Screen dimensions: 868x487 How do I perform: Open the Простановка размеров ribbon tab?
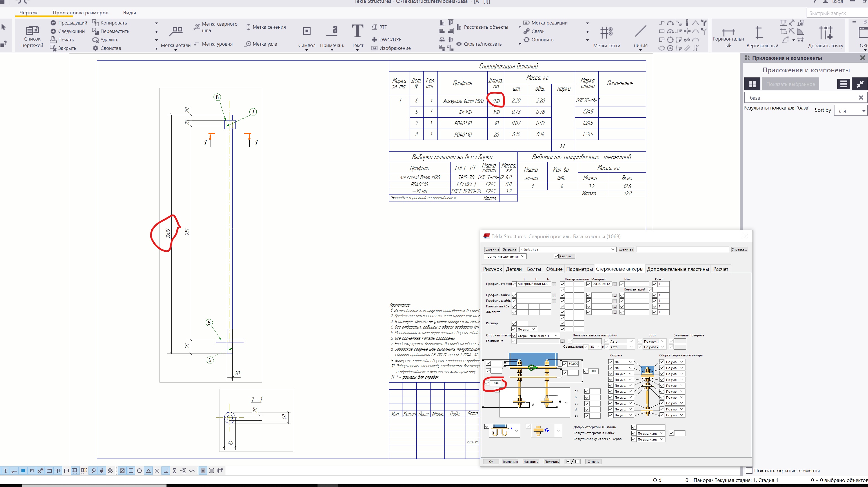click(x=80, y=12)
